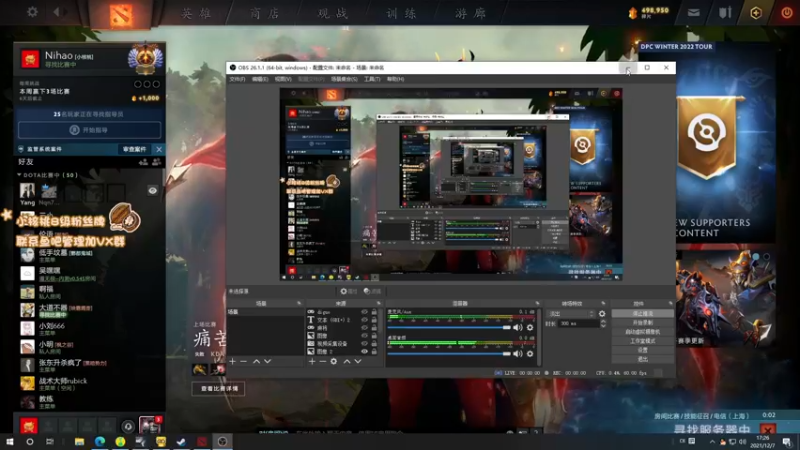The image size is (800, 450).
Task: Toggle the friends spectate eye icon
Action: click(x=153, y=190)
